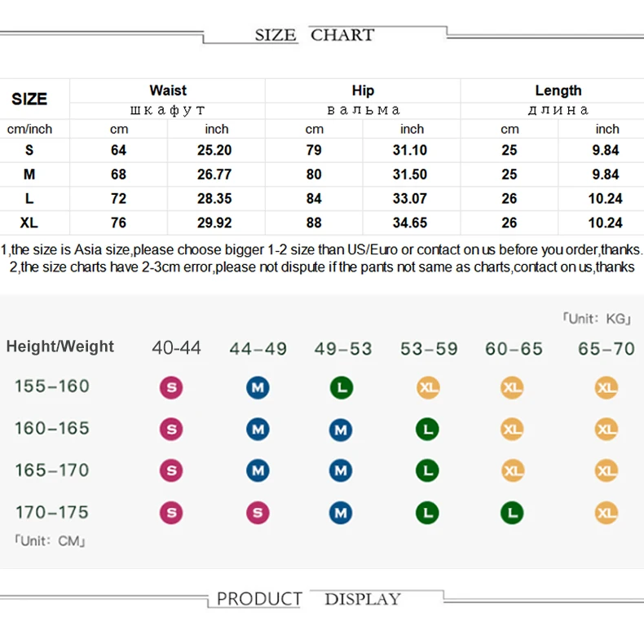This screenshot has width=644, height=644.
Task: Select the Hip column header
Action: click(363, 90)
